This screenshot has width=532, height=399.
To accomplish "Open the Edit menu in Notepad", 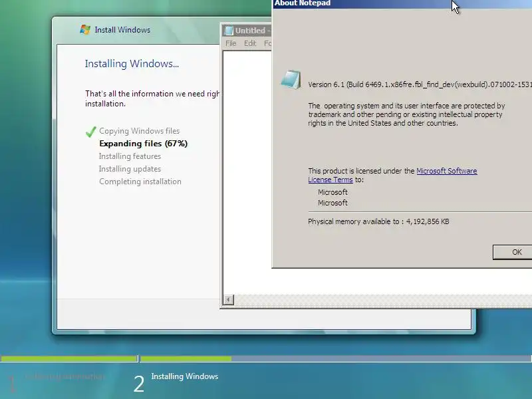I will pos(250,43).
